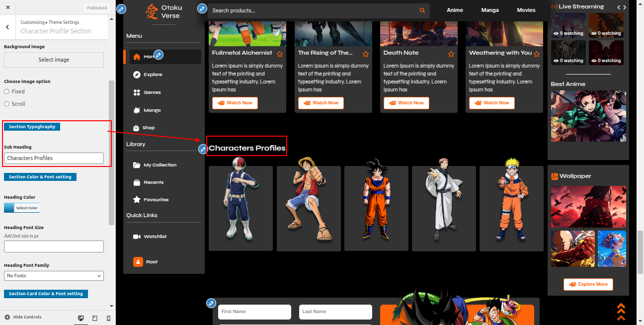Go back using the left chevron arrow

click(7, 27)
